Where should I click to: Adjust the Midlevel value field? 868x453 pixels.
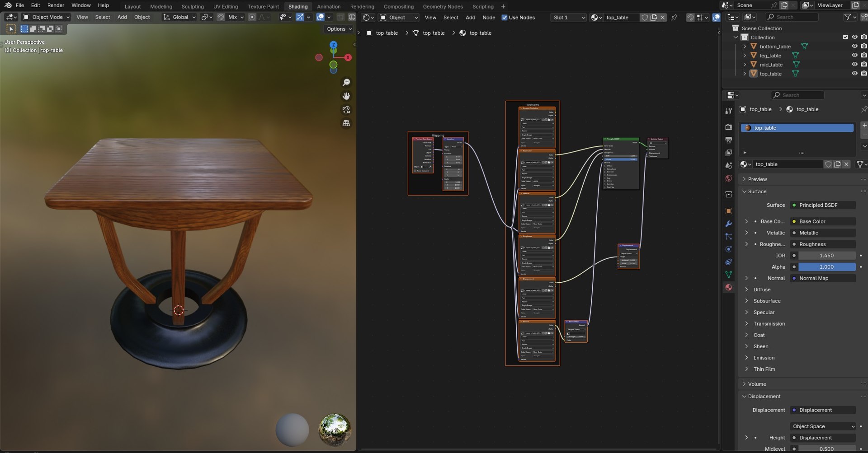click(826, 449)
